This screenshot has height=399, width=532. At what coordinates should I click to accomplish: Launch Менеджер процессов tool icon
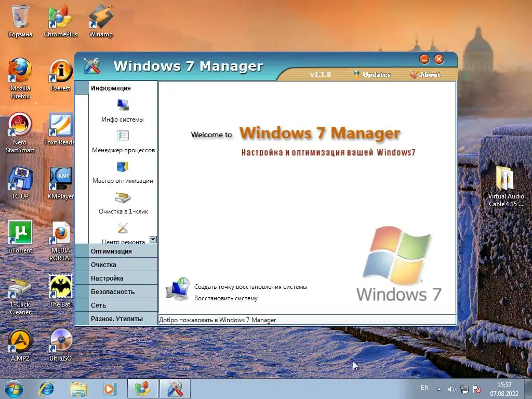click(123, 136)
